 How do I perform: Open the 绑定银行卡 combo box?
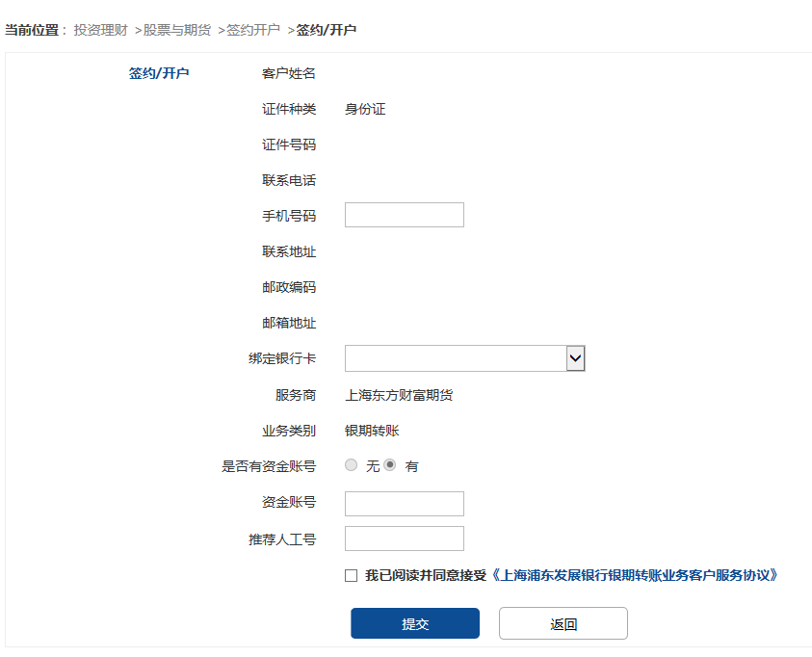465,358
